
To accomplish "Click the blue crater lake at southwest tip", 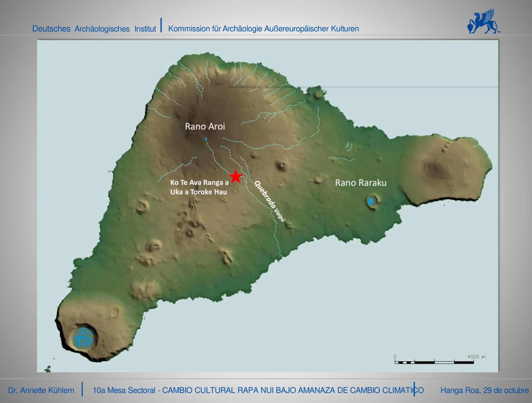I will 83,338.
